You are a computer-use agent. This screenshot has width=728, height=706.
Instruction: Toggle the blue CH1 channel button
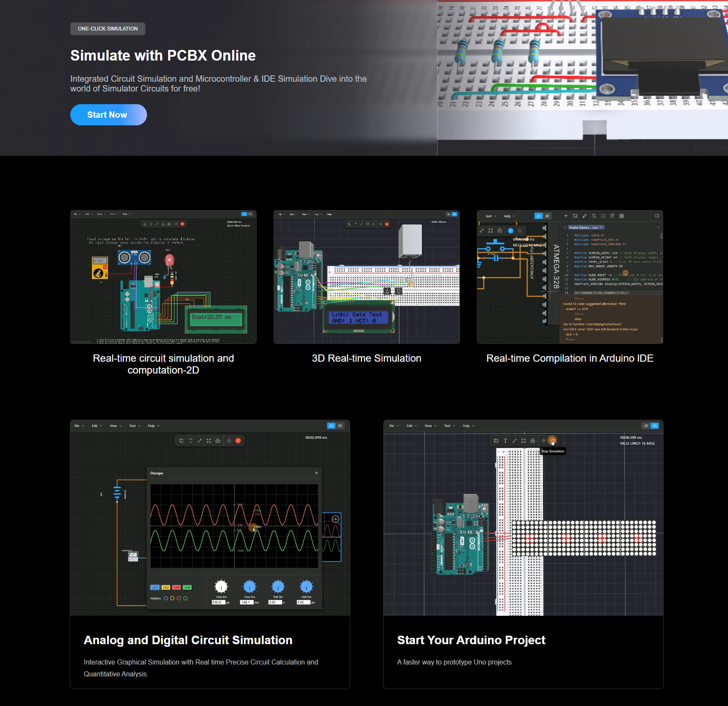point(155,587)
